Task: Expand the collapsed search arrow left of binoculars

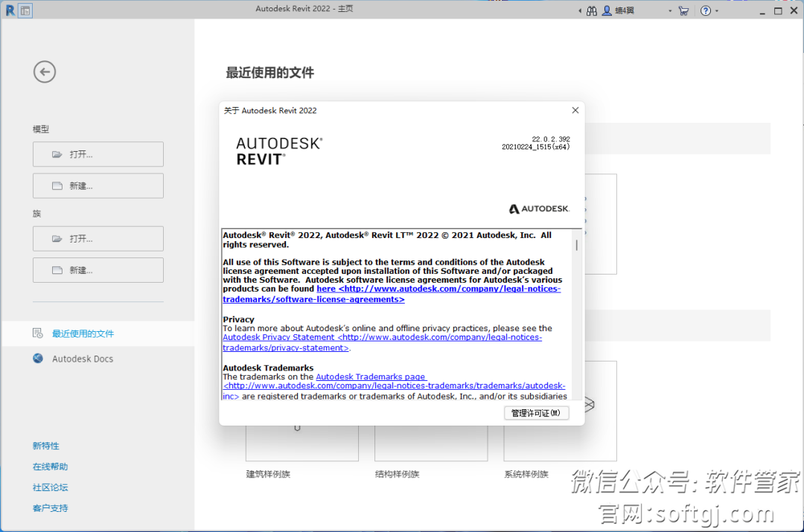Action: tap(580, 11)
